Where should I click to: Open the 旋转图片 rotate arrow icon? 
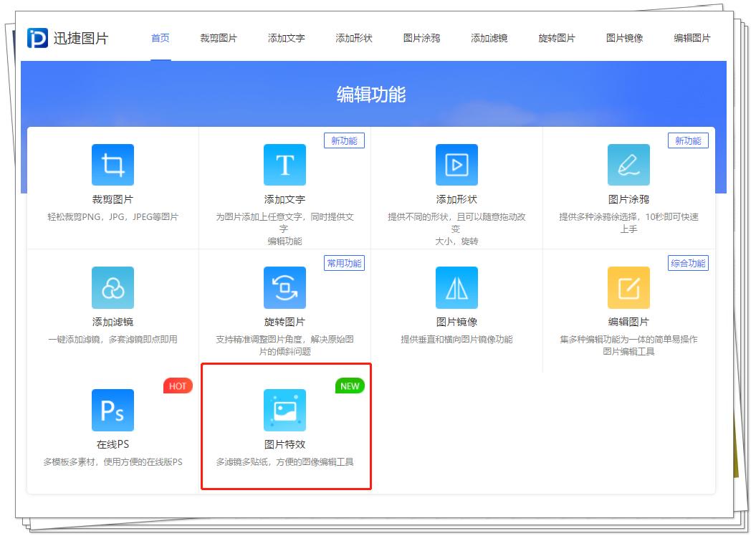point(285,287)
